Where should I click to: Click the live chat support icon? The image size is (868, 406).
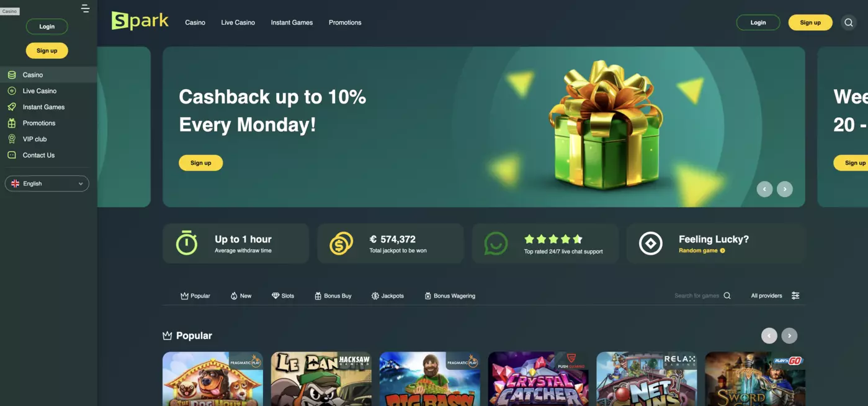(496, 244)
